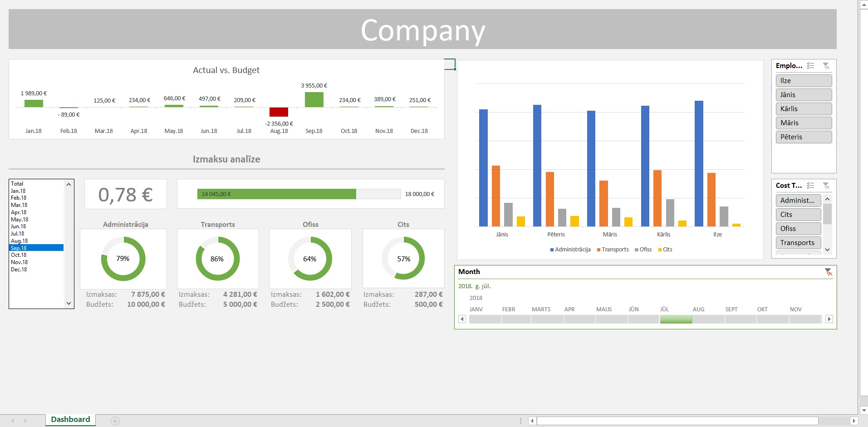The image size is (868, 427).
Task: Clear the Employee slicer filter
Action: pyautogui.click(x=826, y=66)
